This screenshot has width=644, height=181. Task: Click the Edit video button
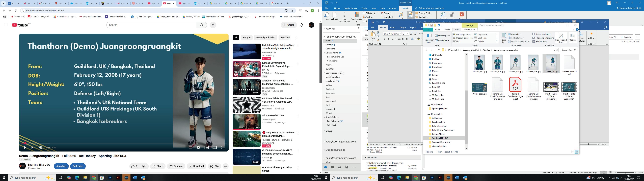[78, 166]
